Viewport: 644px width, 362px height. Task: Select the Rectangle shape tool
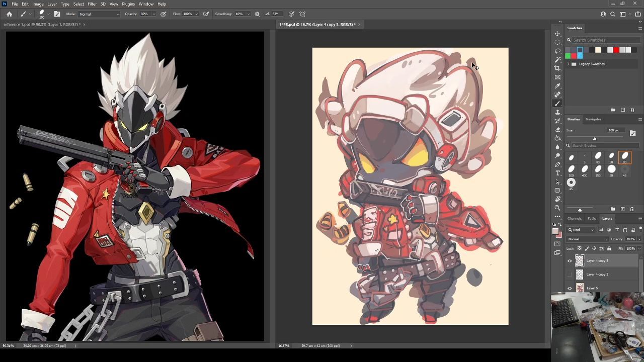557,191
